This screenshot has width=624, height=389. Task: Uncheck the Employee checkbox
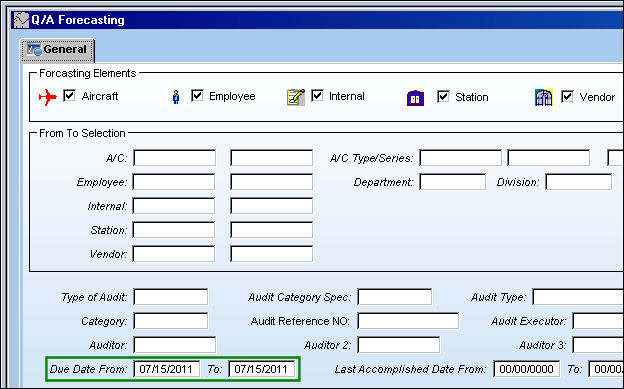(197, 96)
